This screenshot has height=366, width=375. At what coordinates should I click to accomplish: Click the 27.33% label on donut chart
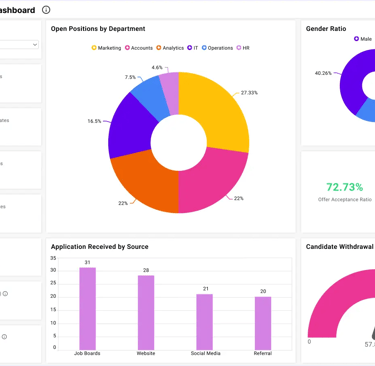tap(249, 93)
